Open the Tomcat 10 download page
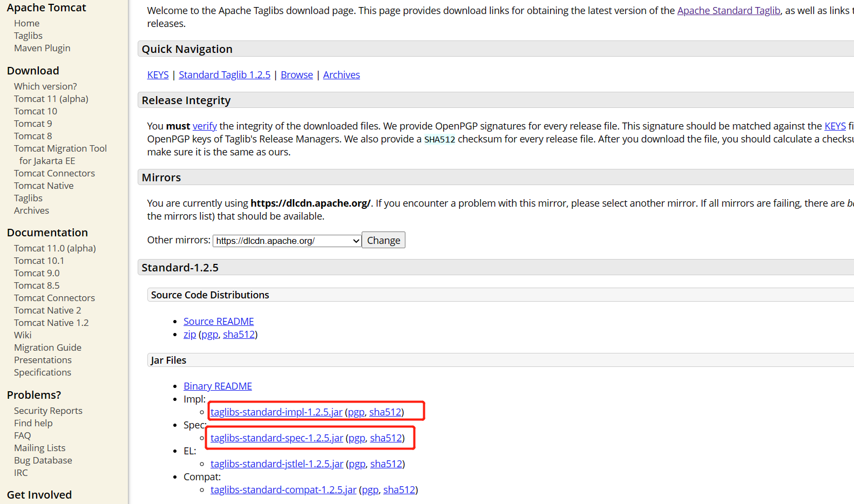 [x=36, y=111]
